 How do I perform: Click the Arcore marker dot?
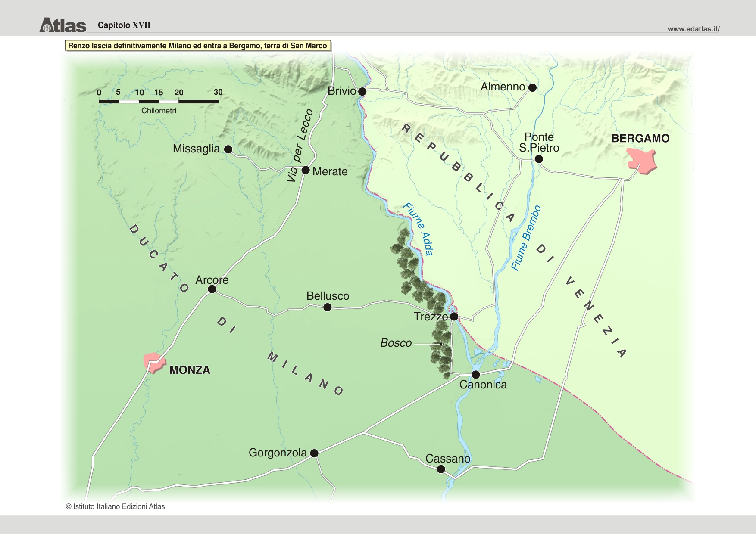(x=212, y=289)
